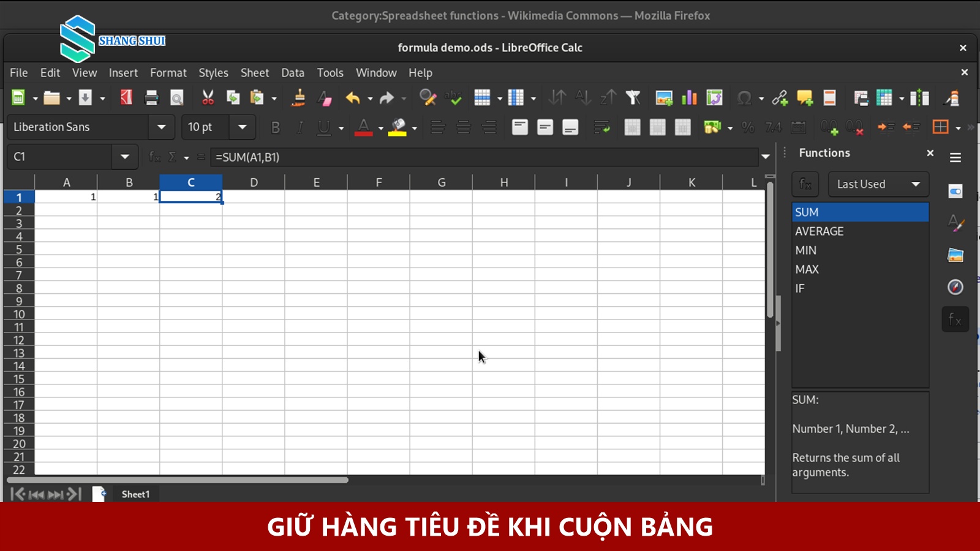Screen dimensions: 980x551
Task: Click the Sort Ascending icon
Action: (x=582, y=98)
